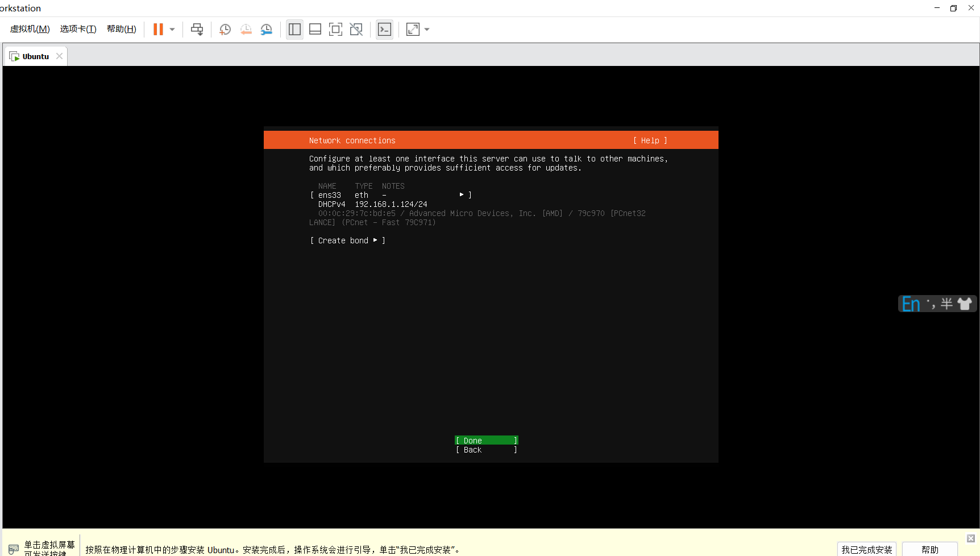Toggle the library sidebar view
Image resolution: width=980 pixels, height=556 pixels.
(x=294, y=30)
